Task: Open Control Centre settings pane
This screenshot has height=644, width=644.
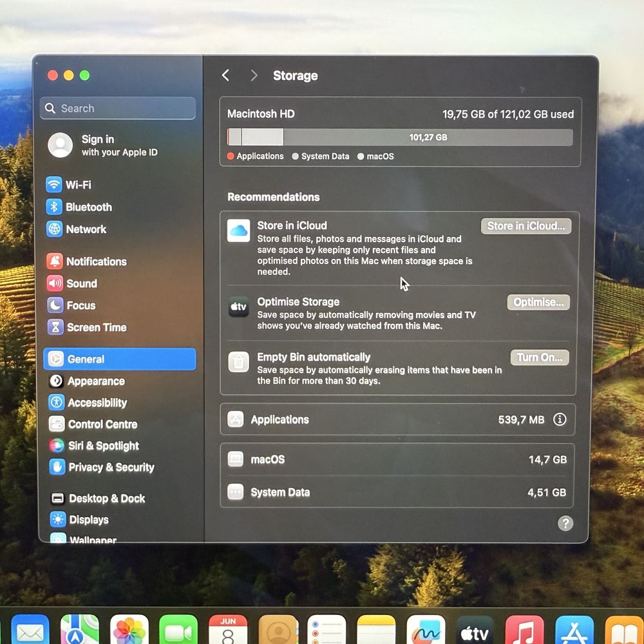Action: 93,424
